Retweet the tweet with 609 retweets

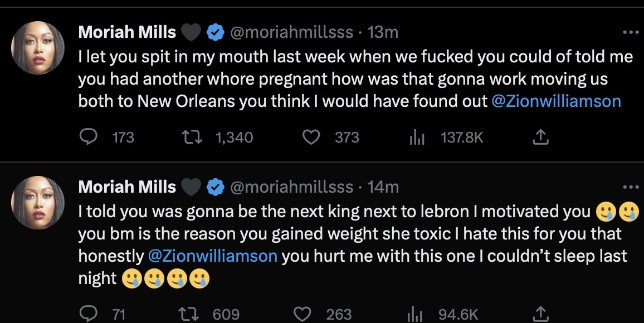coord(193,314)
